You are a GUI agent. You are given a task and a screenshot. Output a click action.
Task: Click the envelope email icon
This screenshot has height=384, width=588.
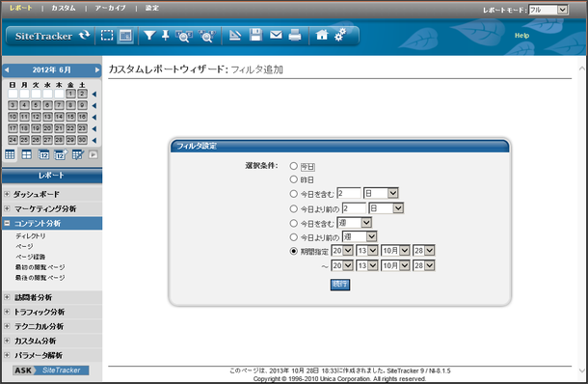(x=276, y=35)
